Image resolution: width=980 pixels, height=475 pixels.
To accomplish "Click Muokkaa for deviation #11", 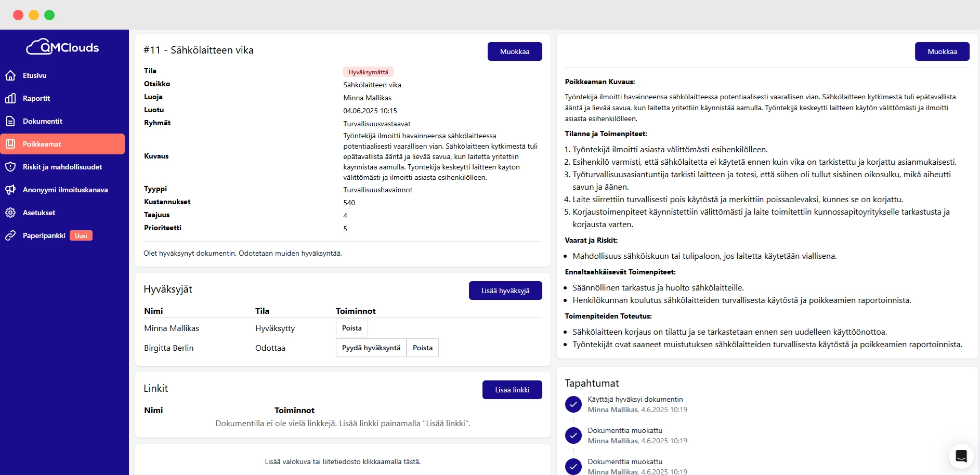I will coord(514,51).
